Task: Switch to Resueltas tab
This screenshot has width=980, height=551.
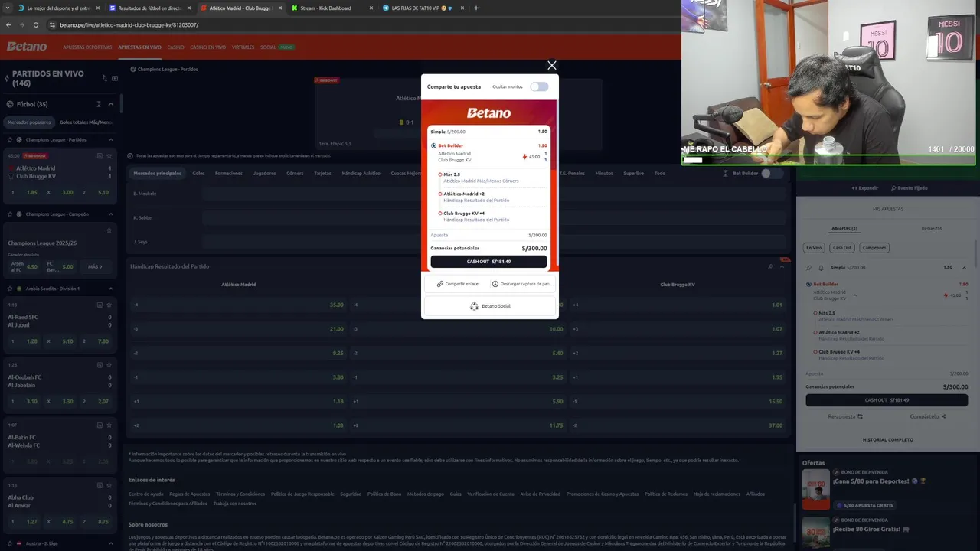Action: pos(932,229)
